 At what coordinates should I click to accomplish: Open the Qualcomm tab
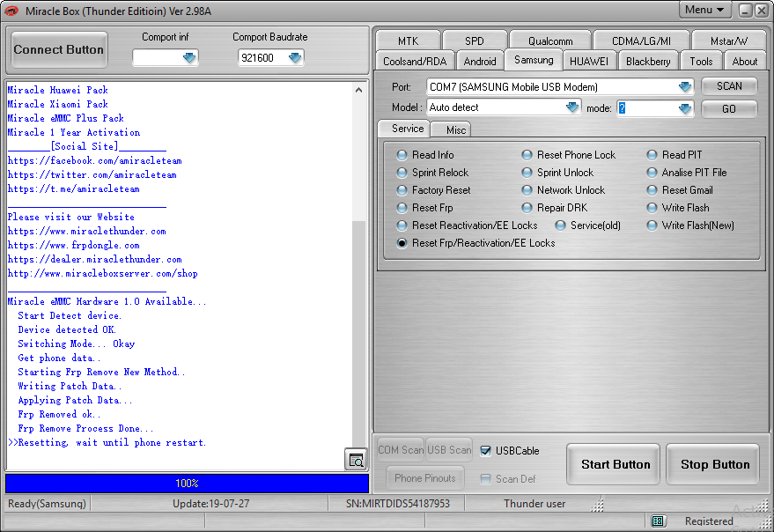pos(550,41)
